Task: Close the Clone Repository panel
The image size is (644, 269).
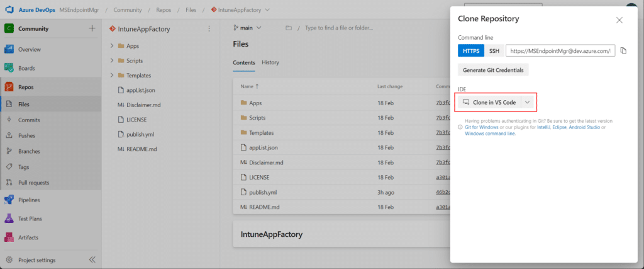Action: click(x=619, y=20)
